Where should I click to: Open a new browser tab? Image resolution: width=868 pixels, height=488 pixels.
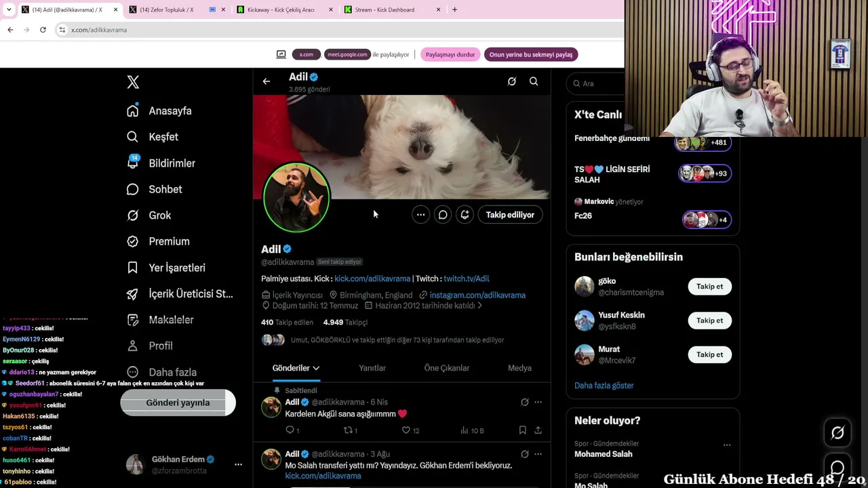(x=454, y=9)
